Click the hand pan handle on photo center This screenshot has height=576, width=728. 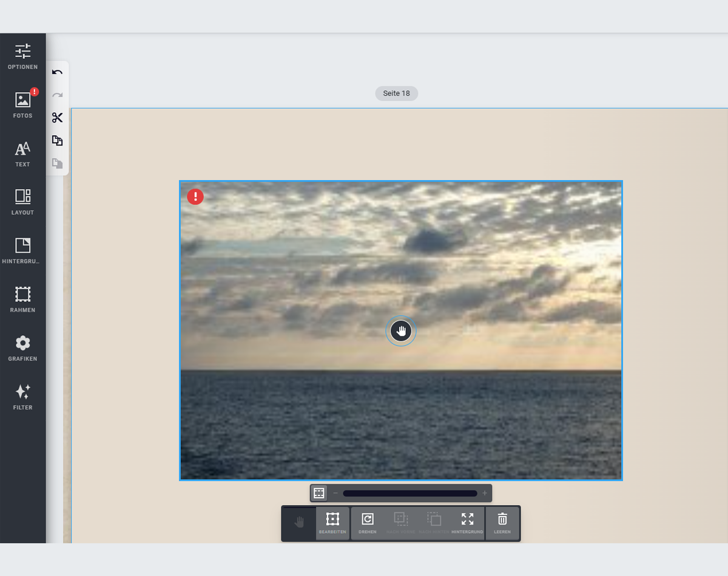401,331
